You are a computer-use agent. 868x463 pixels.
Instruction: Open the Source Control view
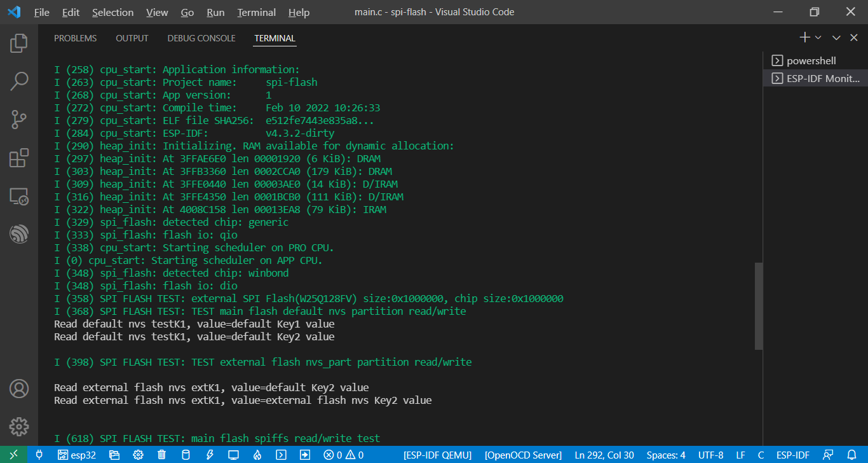[19, 119]
